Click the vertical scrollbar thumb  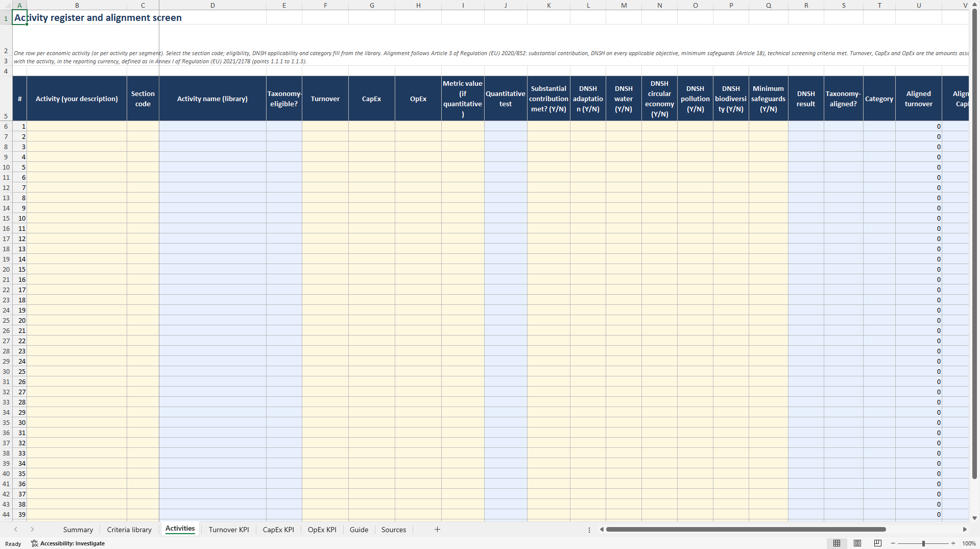[x=974, y=244]
